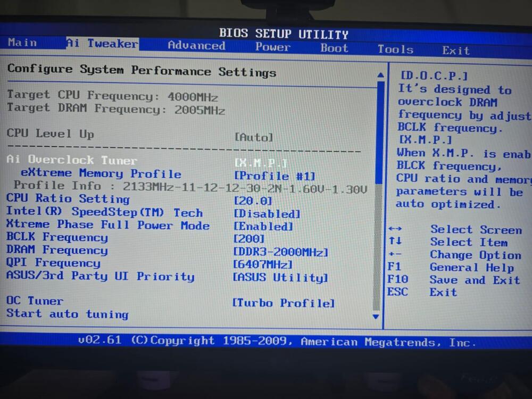Open the Boot tab
Screen dimensions: 532x399
[x=334, y=48]
